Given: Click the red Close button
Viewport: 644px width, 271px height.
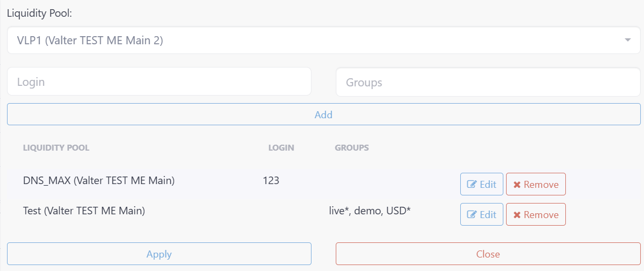Looking at the screenshot, I should 488,254.
